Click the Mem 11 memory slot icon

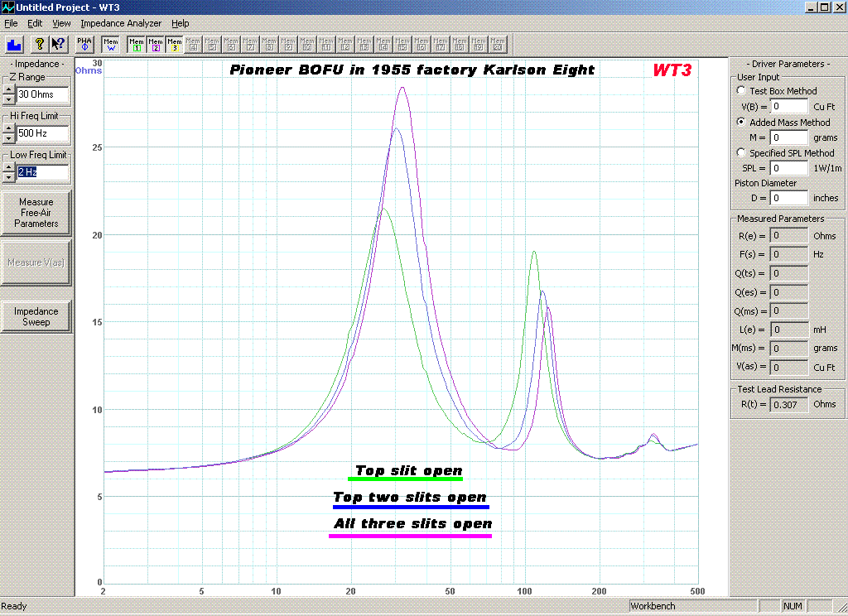(x=326, y=45)
